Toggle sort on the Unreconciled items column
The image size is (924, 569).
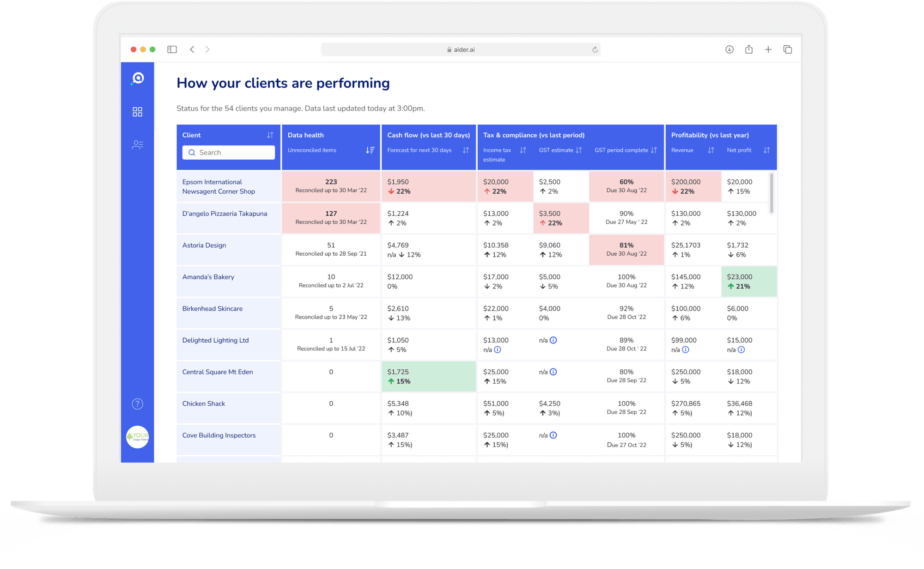coord(369,150)
